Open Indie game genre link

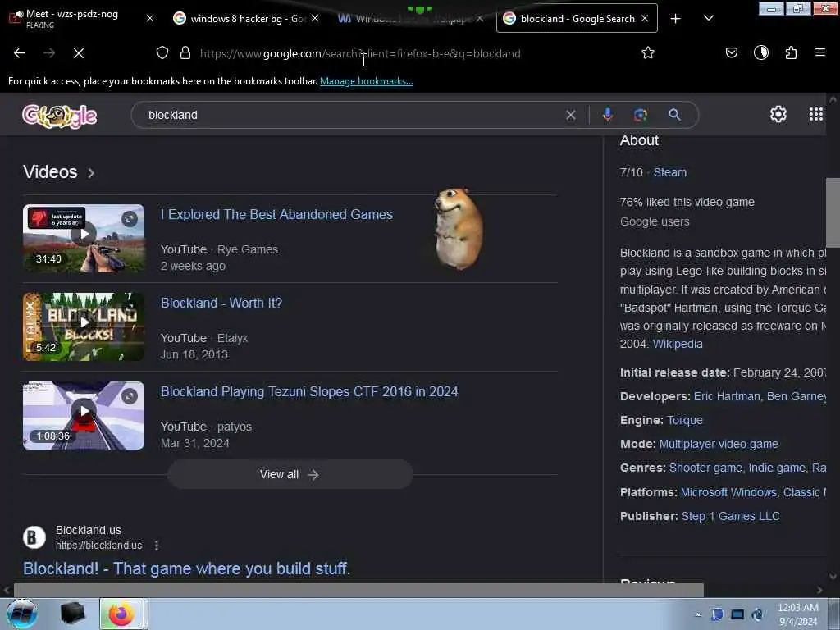[x=776, y=468]
